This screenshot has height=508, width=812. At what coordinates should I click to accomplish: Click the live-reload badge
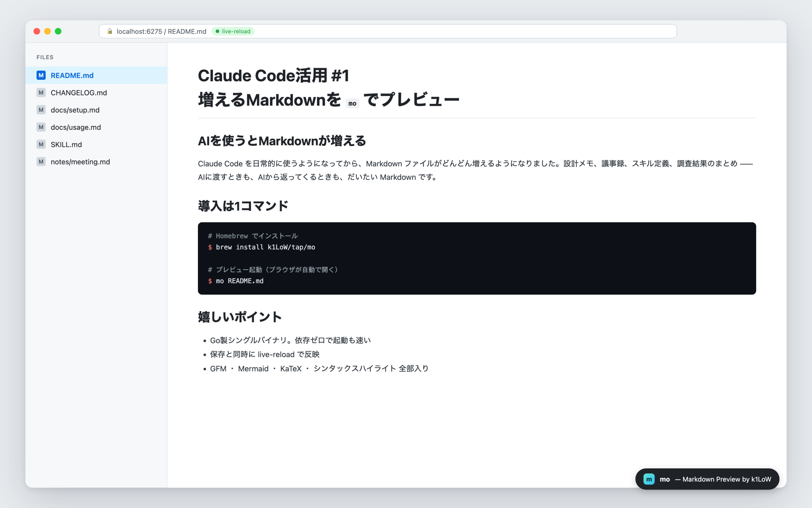(233, 31)
